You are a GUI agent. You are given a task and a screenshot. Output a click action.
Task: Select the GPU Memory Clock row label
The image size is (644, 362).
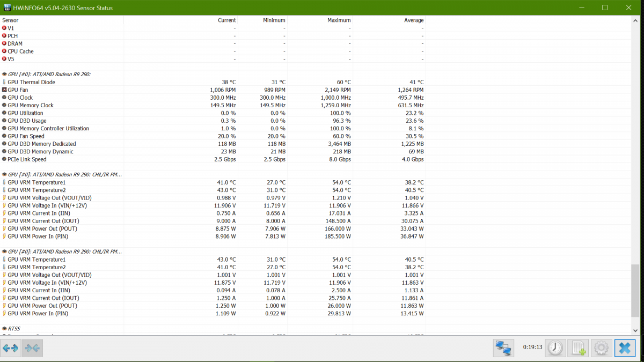[31, 105]
